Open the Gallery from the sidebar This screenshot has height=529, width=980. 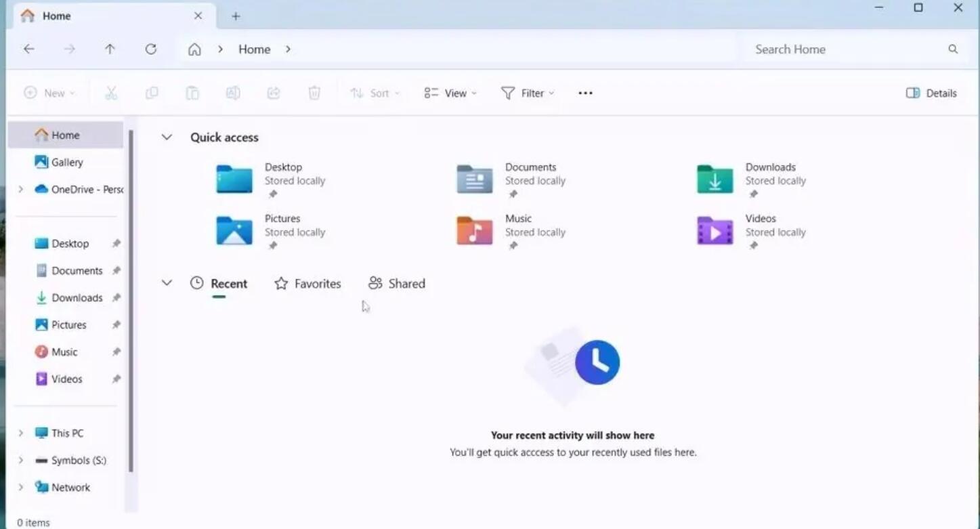point(67,162)
